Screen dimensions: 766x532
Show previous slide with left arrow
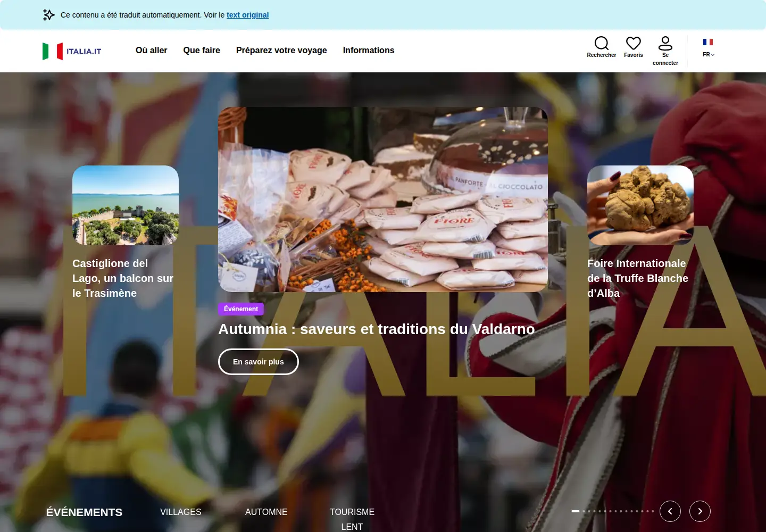click(670, 511)
